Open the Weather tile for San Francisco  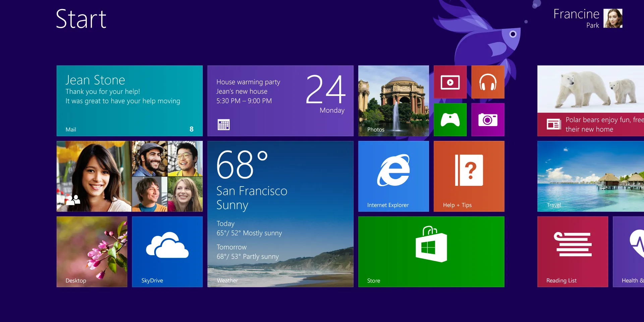point(280,214)
